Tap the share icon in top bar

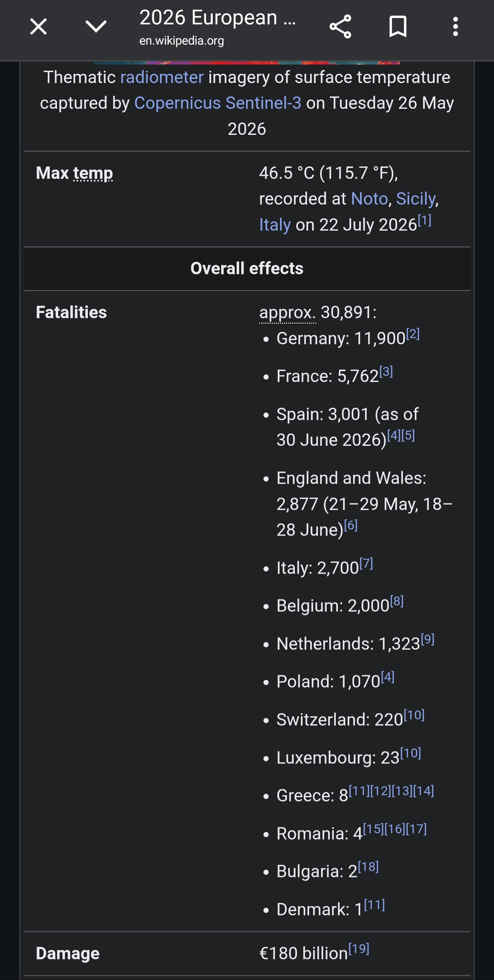coord(340,27)
